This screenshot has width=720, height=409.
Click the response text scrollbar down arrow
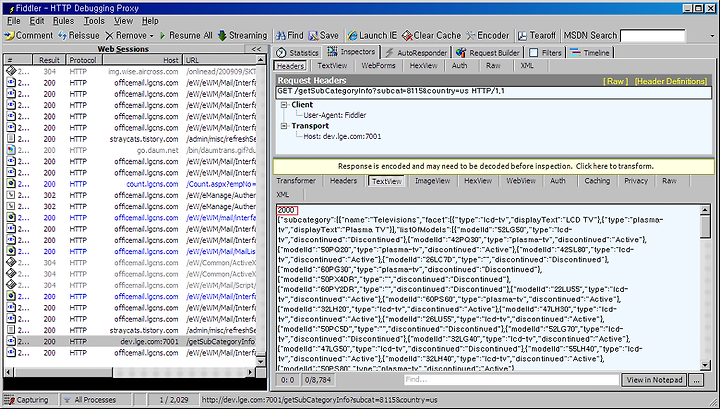705,365
